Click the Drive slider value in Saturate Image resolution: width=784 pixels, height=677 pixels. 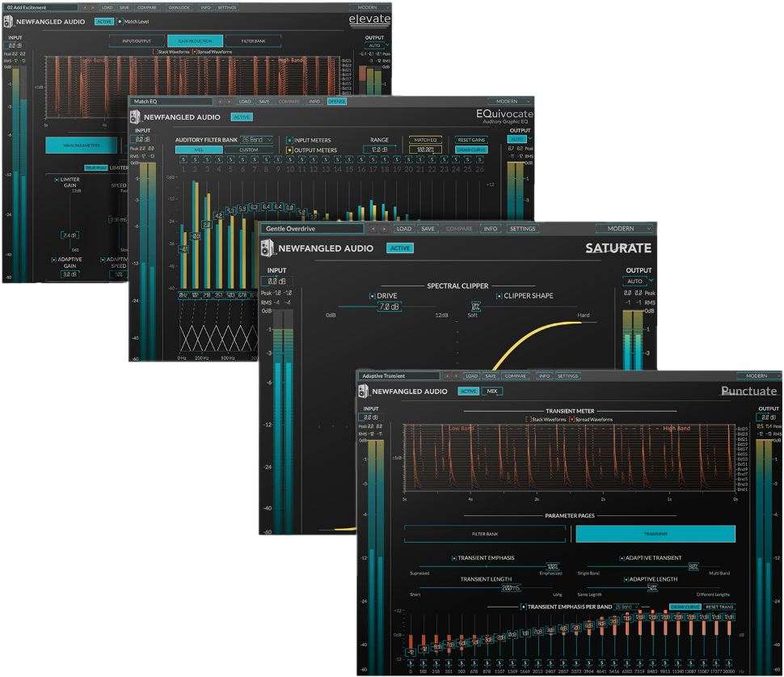click(x=389, y=307)
